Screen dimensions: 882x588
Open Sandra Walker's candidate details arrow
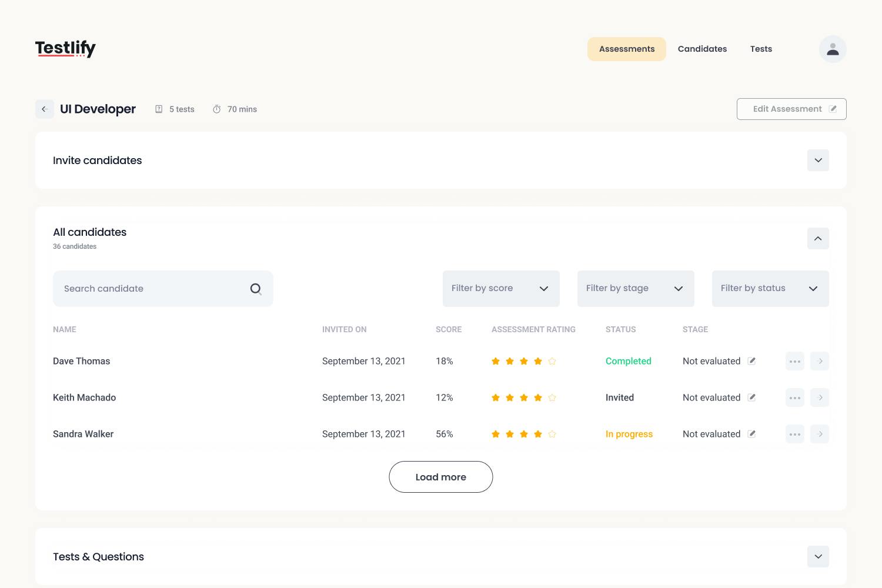[819, 434]
